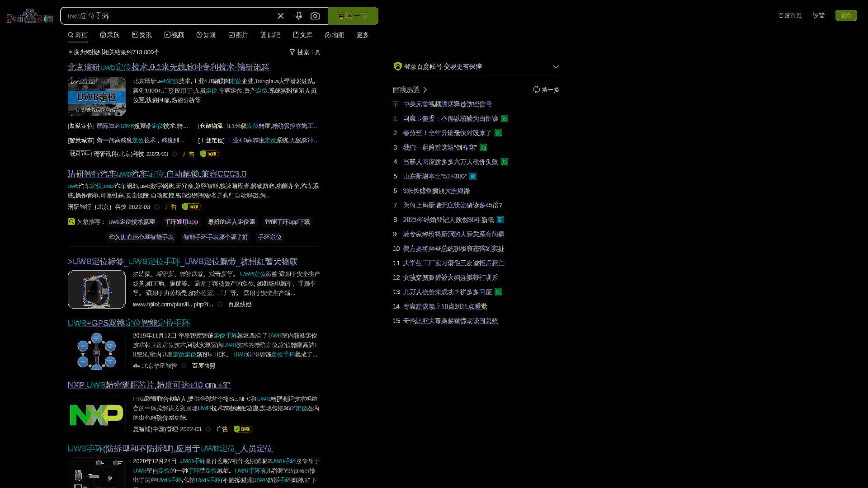Open result 北京清研uwb定位技术
This screenshot has width=868, height=488.
coord(169,67)
